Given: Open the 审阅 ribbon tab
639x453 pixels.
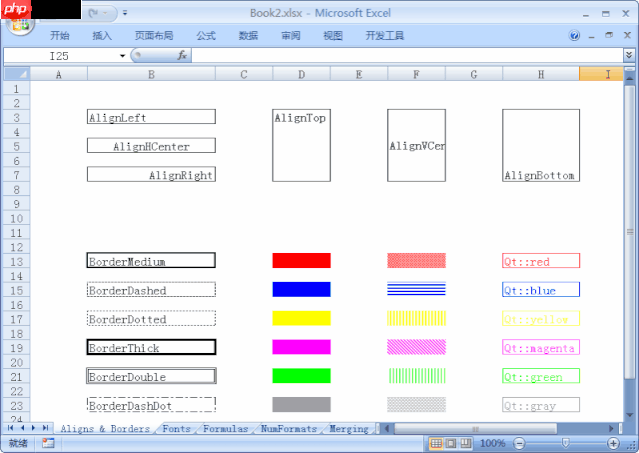Looking at the screenshot, I should point(291,36).
